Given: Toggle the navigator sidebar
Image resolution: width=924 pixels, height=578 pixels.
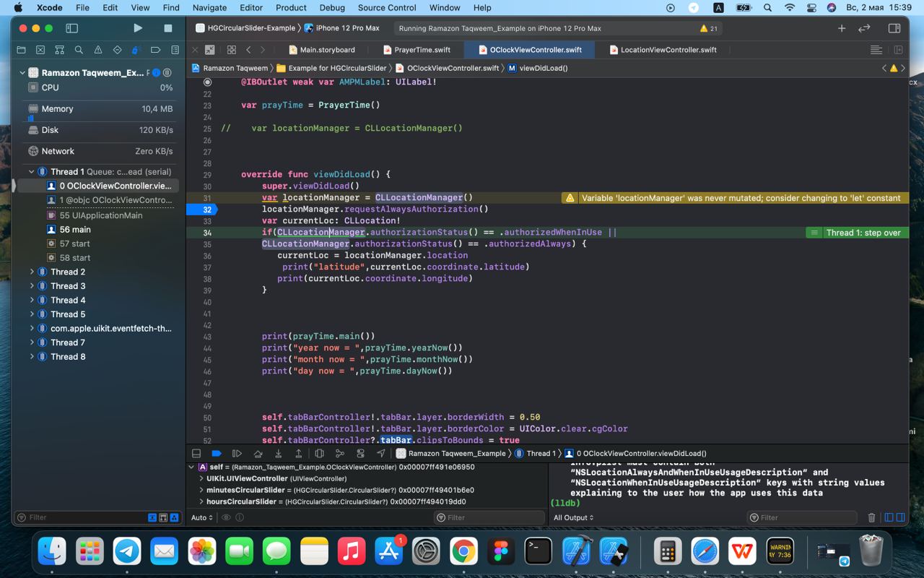Looking at the screenshot, I should click(x=71, y=28).
